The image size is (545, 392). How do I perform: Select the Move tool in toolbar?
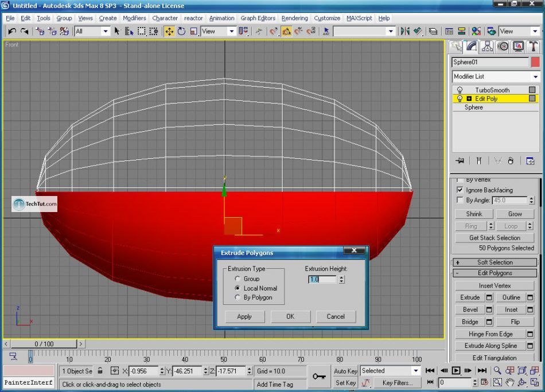point(169,32)
